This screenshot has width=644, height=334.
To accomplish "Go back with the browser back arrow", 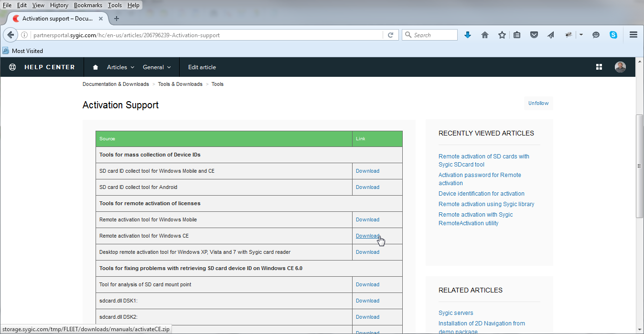I will tap(11, 35).
